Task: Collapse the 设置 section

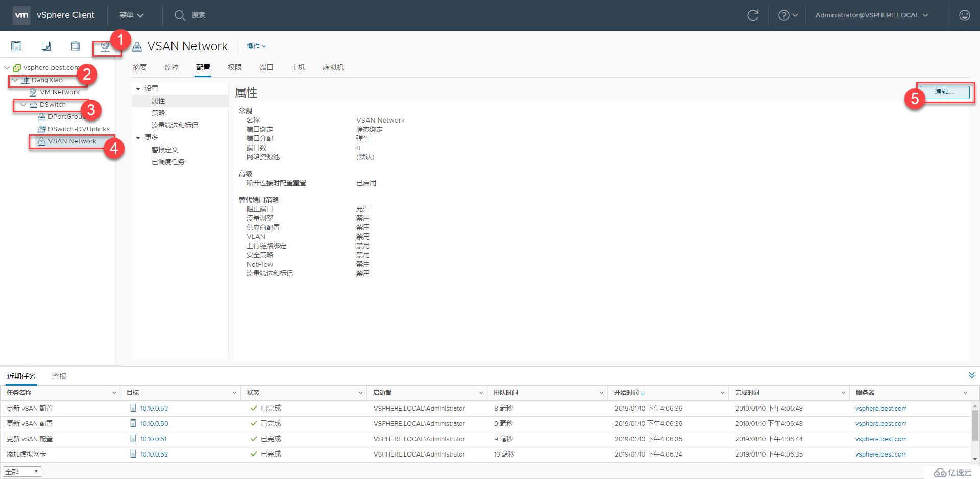Action: pos(138,89)
